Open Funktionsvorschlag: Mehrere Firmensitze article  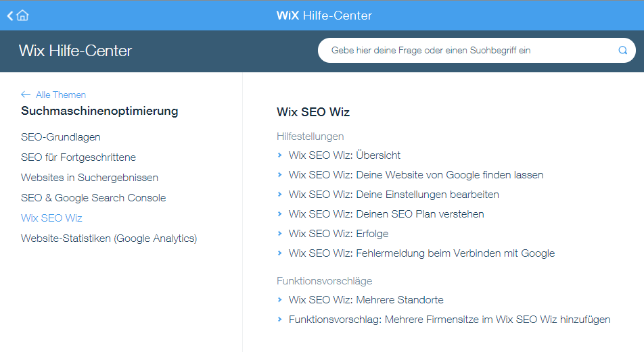pyautogui.click(x=449, y=320)
